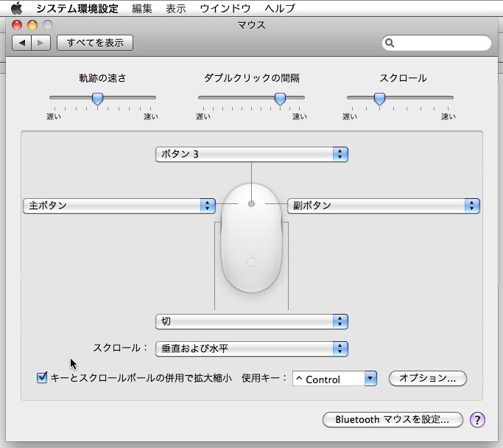
Task: Open help with the purple question mark
Action: [477, 419]
